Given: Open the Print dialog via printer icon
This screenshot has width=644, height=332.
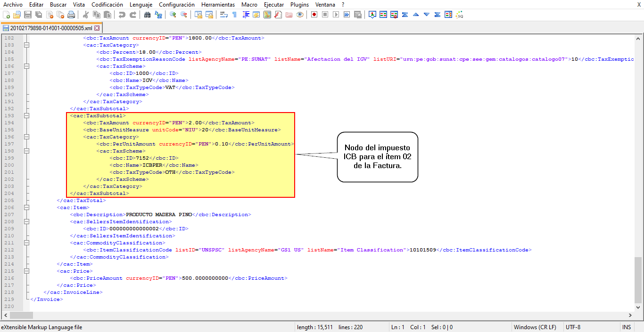Looking at the screenshot, I should [71, 15].
